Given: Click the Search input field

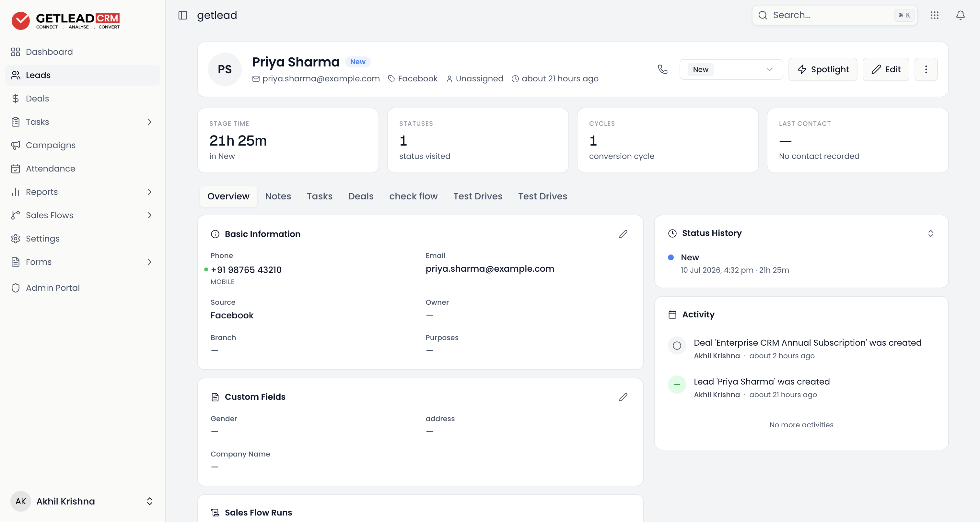Looking at the screenshot, I should coord(834,15).
